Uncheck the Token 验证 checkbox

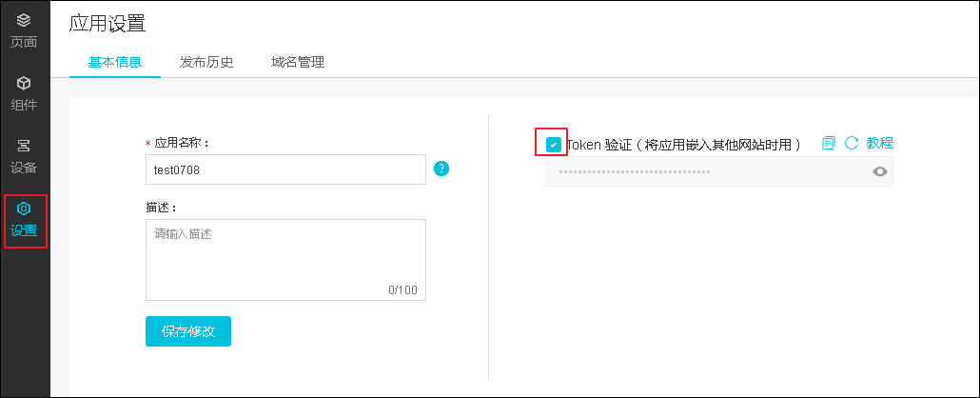point(553,145)
